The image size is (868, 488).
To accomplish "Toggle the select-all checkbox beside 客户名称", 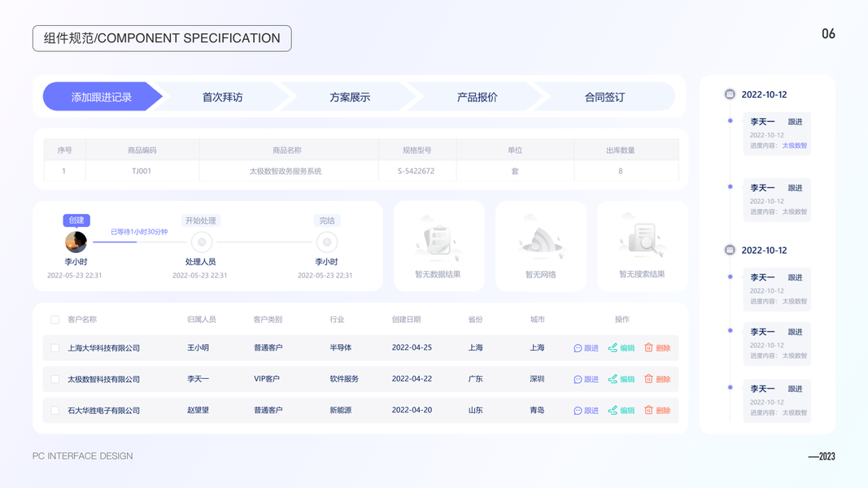I will tap(55, 320).
